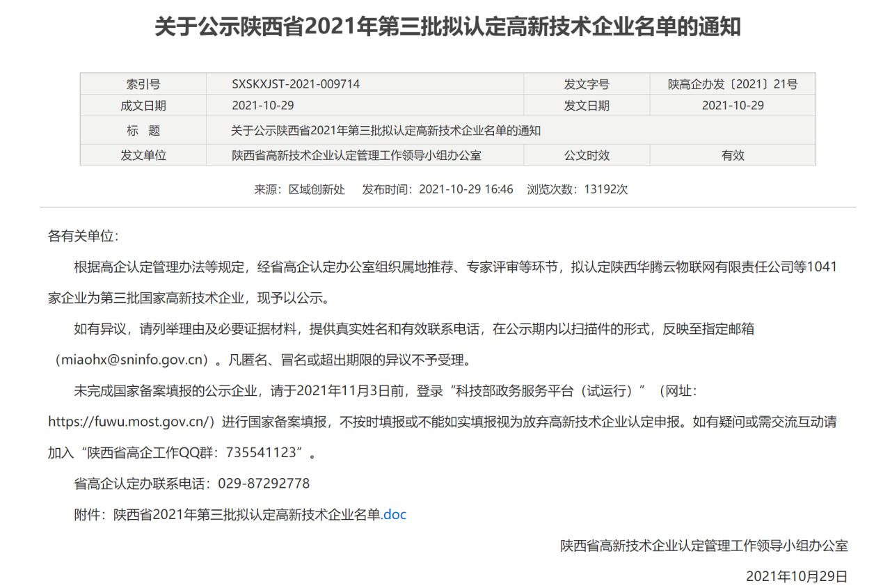Image resolution: width=883 pixels, height=588 pixels.
Task: Click the 公文时效 value 有效
Action: [x=732, y=155]
